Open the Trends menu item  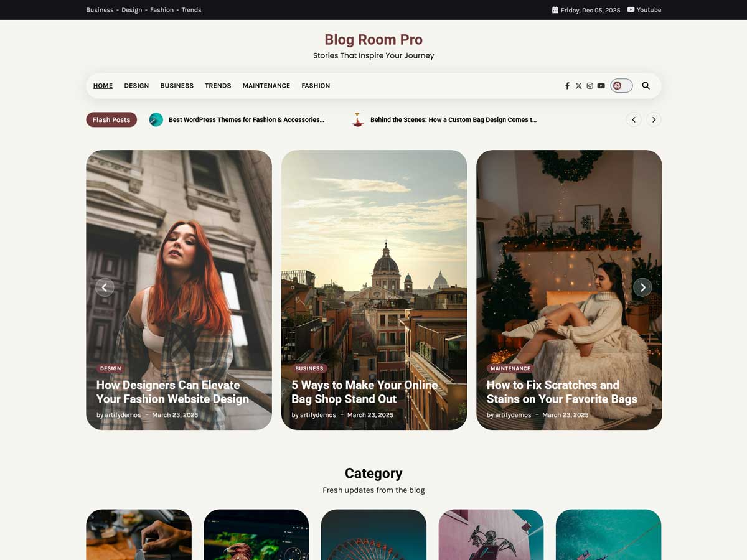(x=218, y=86)
